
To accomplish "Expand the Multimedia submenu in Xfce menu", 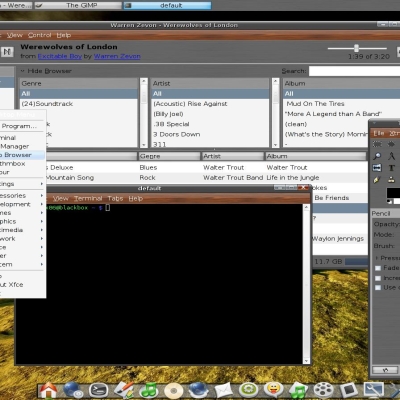I will click(22, 230).
